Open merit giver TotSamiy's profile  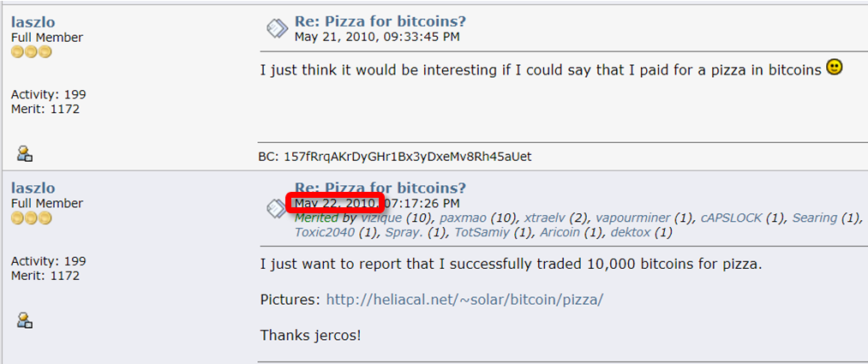pos(482,232)
